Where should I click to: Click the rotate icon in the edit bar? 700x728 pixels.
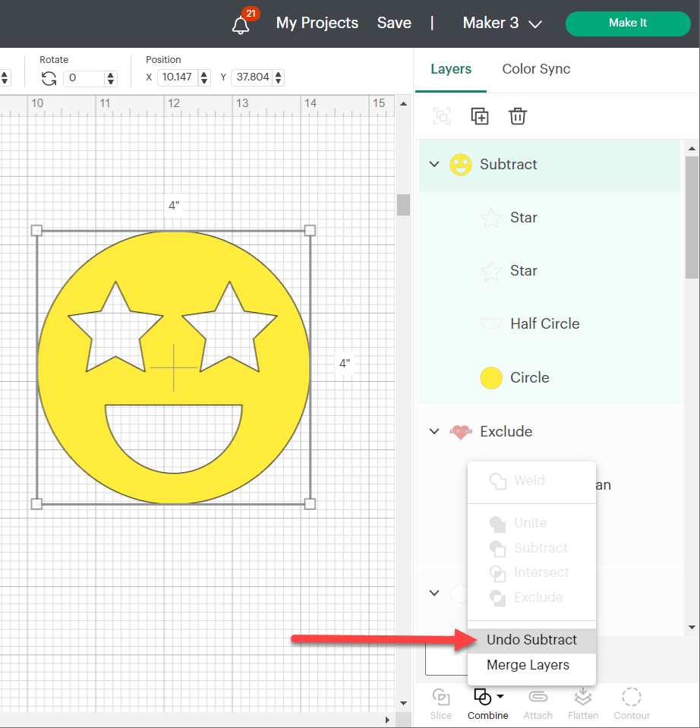click(49, 77)
